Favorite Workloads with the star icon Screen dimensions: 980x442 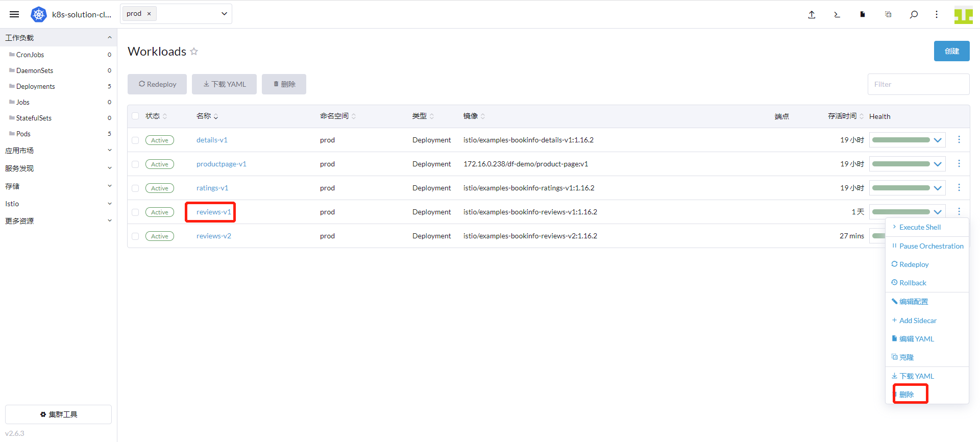[x=194, y=52]
